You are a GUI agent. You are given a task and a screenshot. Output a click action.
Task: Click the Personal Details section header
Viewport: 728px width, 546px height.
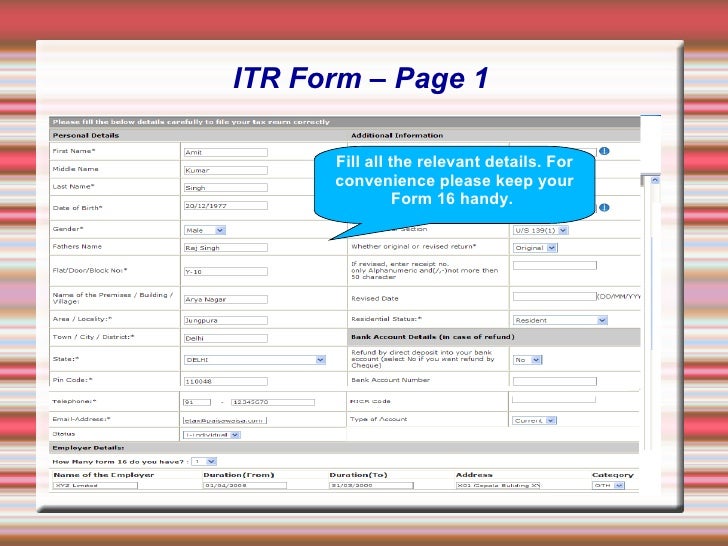[86, 136]
